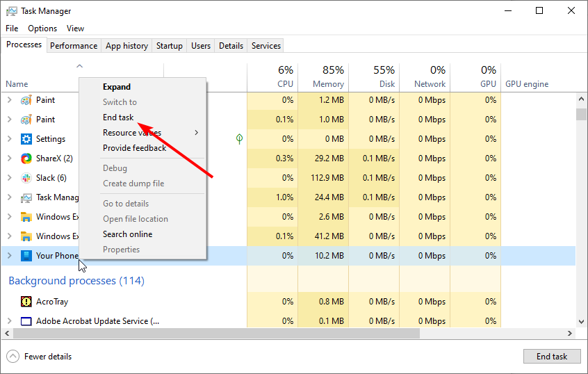Select the Processes tab
This screenshot has height=374, width=588.
[24, 44]
